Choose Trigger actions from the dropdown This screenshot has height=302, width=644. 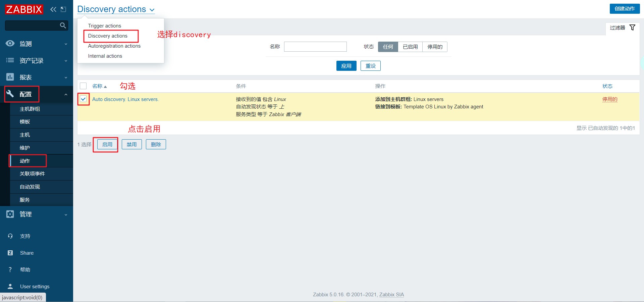(x=104, y=26)
